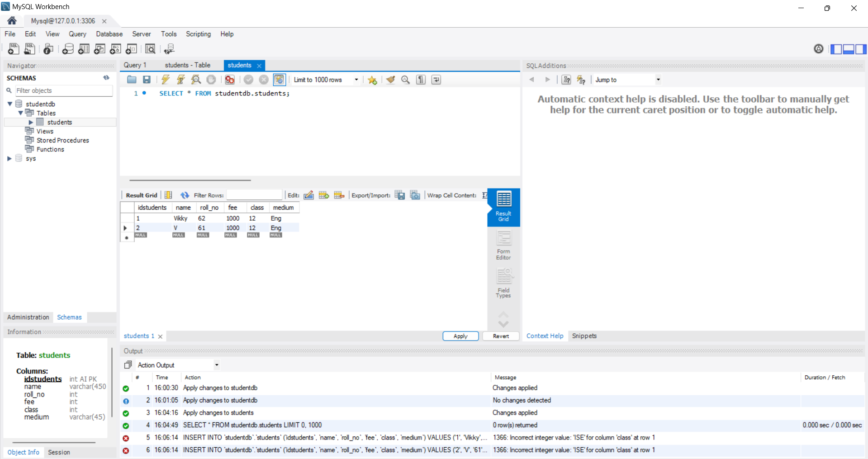Open the Home screen tab icon
The width and height of the screenshot is (868, 459).
coord(12,21)
